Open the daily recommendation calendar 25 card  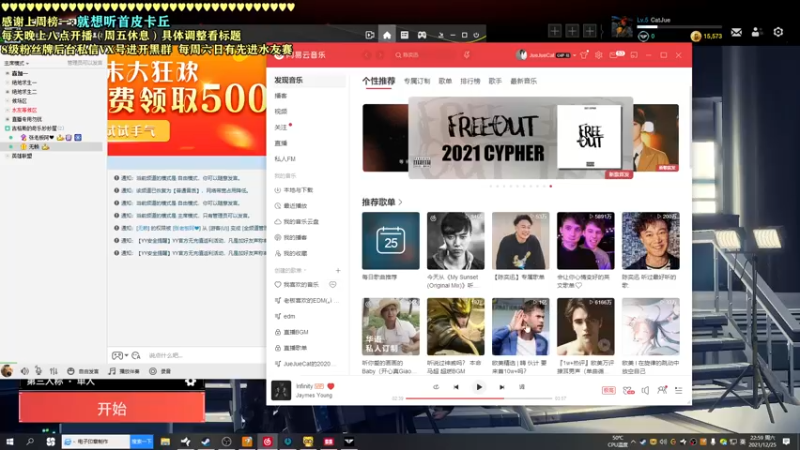(x=391, y=241)
